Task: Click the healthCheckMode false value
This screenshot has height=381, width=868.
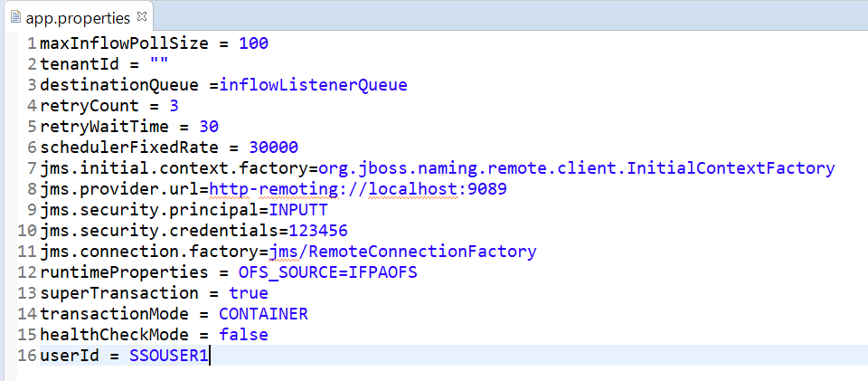Action: [243, 335]
